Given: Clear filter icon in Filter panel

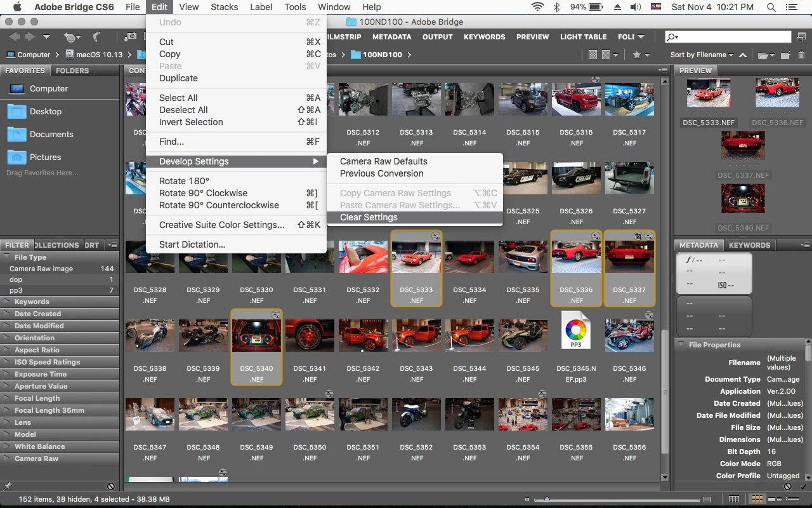Looking at the screenshot, I should click(x=111, y=486).
